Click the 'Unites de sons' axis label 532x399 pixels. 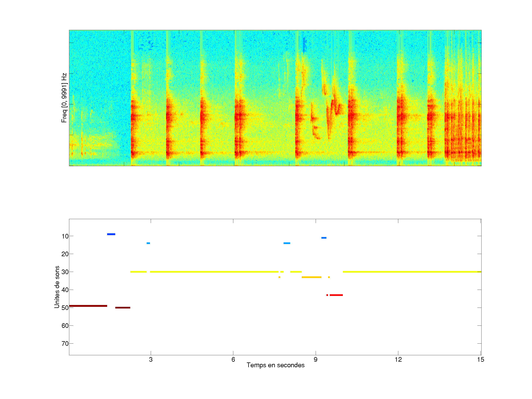(x=57, y=287)
